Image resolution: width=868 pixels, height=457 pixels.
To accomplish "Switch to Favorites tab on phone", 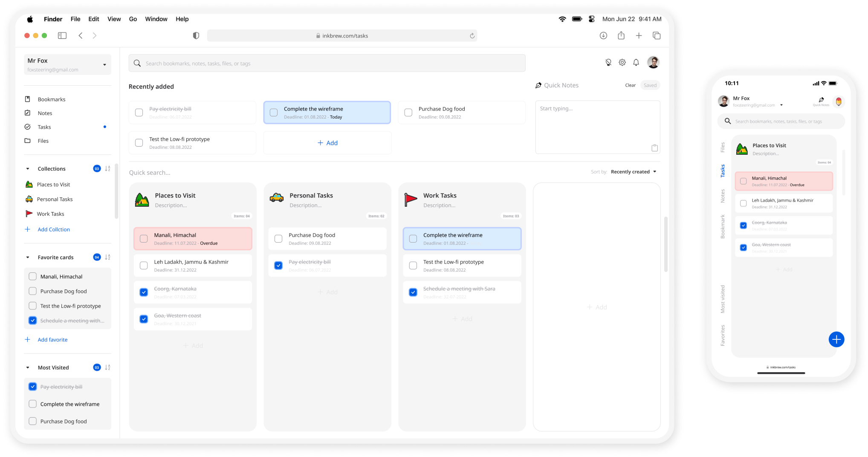I will coord(723,336).
